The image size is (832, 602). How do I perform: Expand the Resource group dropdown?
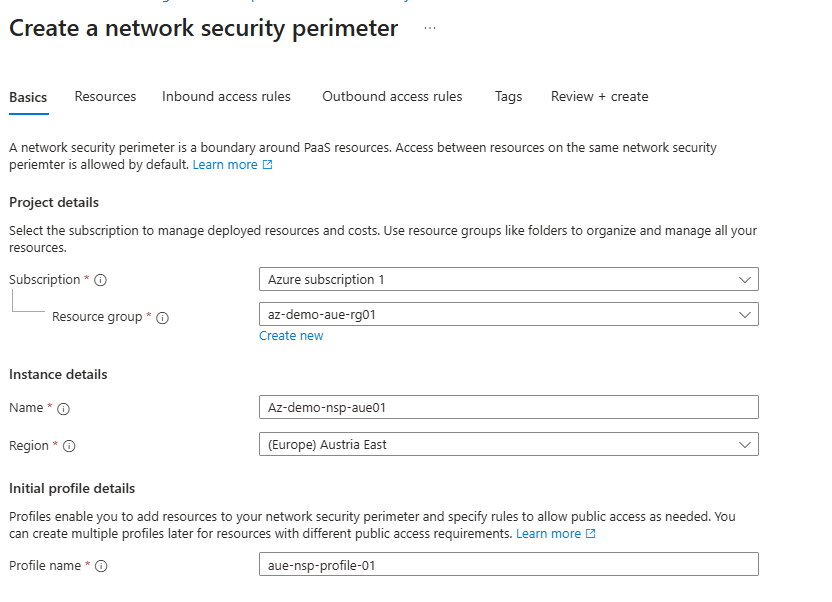[508, 314]
